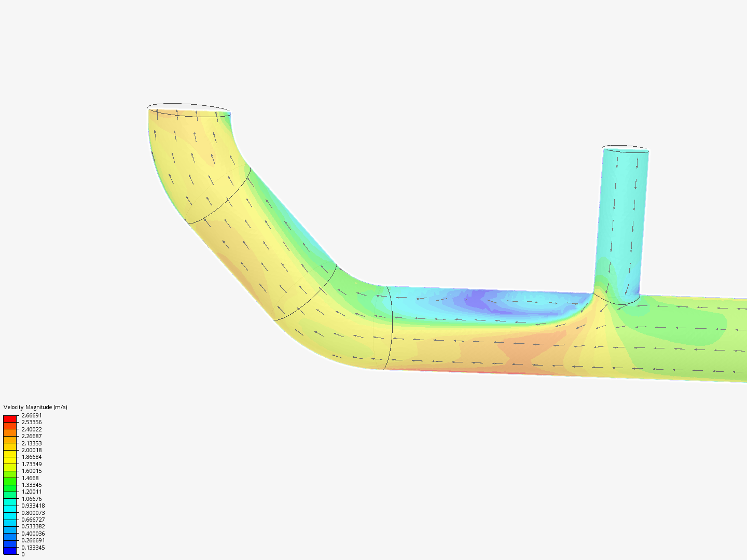Screen dimensions: 747x560
Task: Click legend value 1.60015
Action: [x=32, y=471]
